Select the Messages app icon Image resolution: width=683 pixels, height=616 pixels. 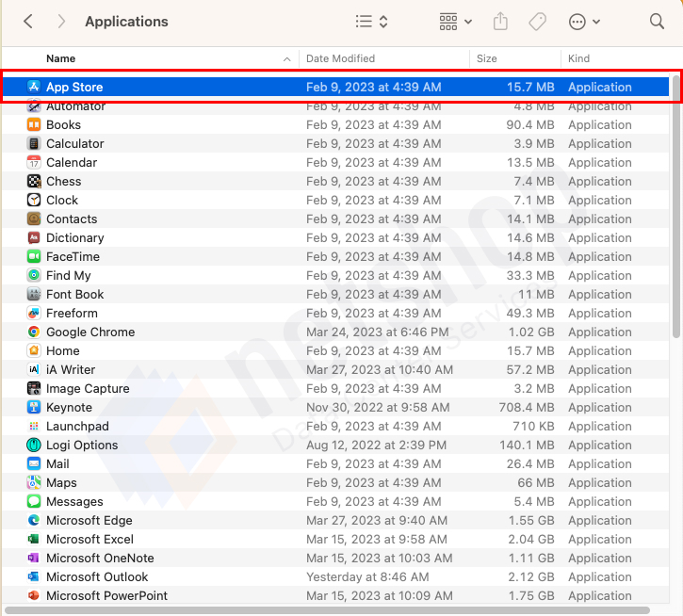coord(34,501)
